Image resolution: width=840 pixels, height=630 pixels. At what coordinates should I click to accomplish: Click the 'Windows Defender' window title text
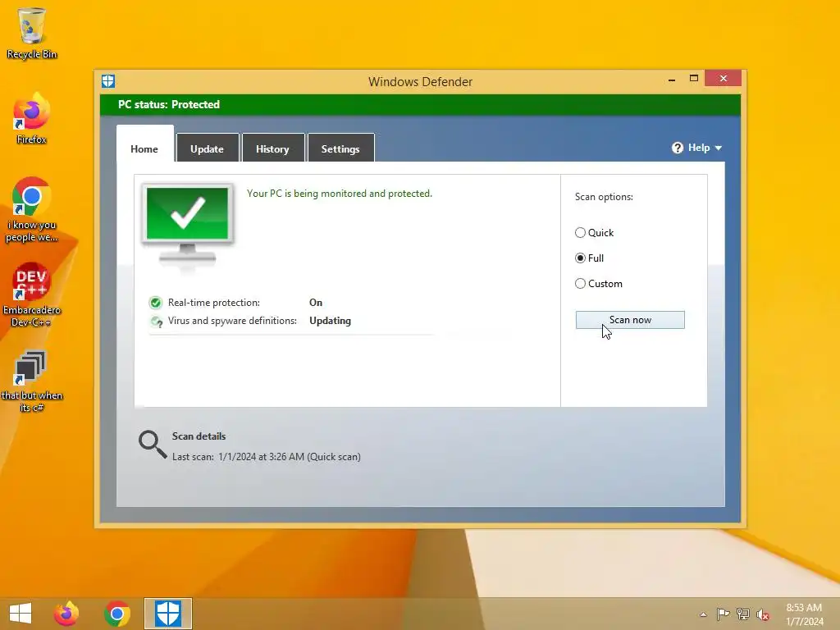tap(421, 82)
